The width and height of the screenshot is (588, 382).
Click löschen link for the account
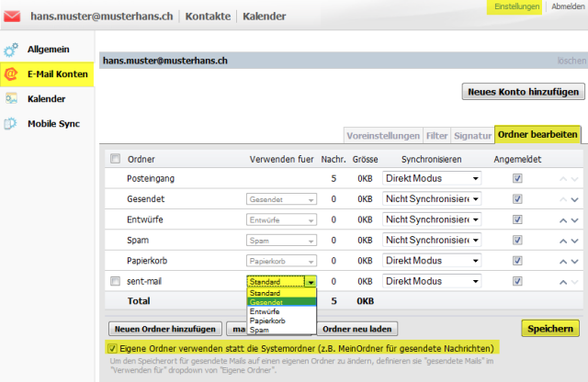[x=571, y=61]
